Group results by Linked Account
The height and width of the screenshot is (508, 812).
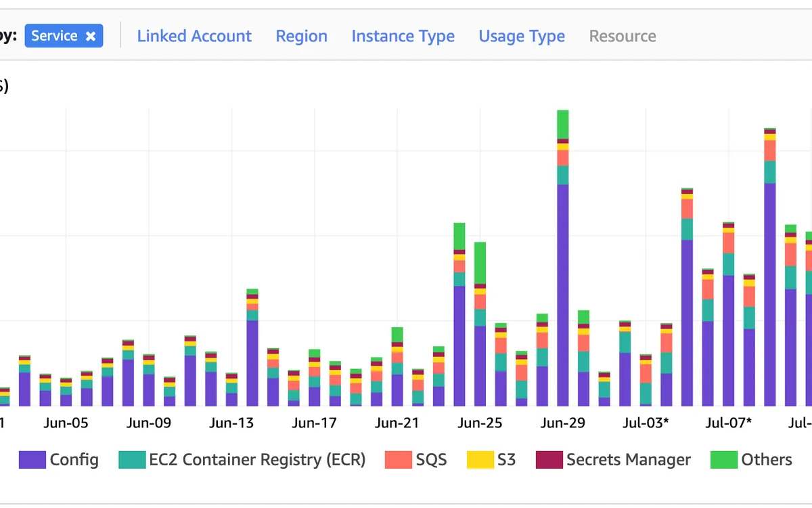[x=195, y=36]
